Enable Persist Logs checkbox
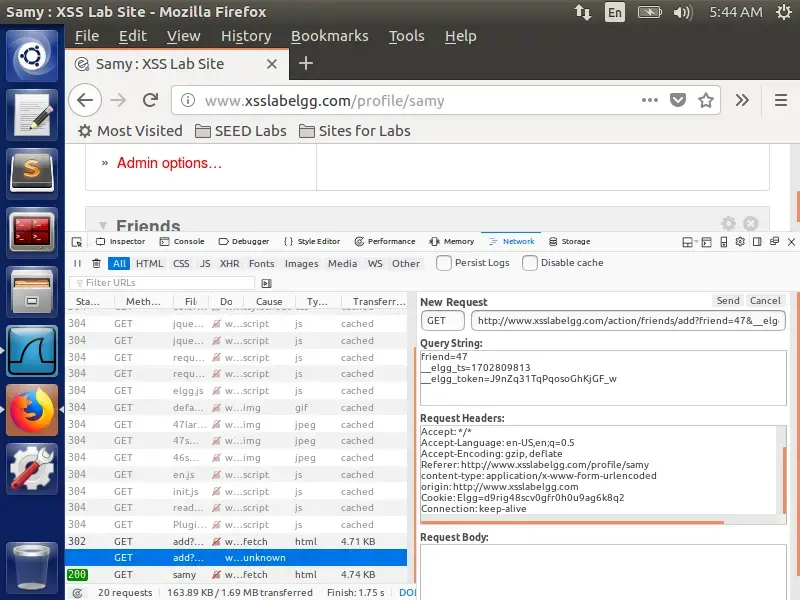Viewport: 800px width, 600px height. pyautogui.click(x=443, y=263)
